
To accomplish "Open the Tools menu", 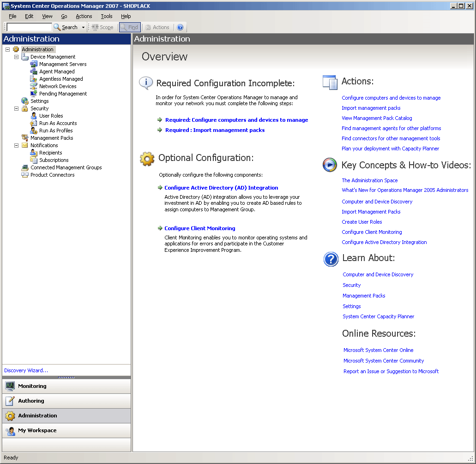I will 107,16.
